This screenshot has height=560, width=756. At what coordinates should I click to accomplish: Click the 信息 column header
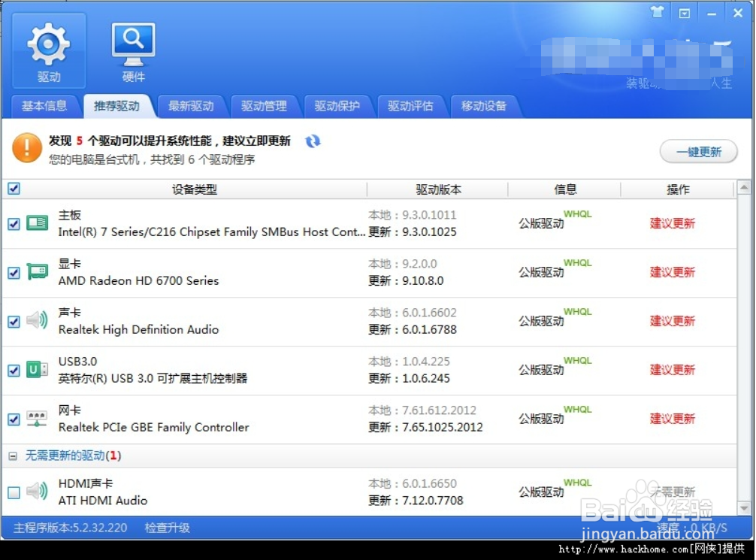[565, 189]
